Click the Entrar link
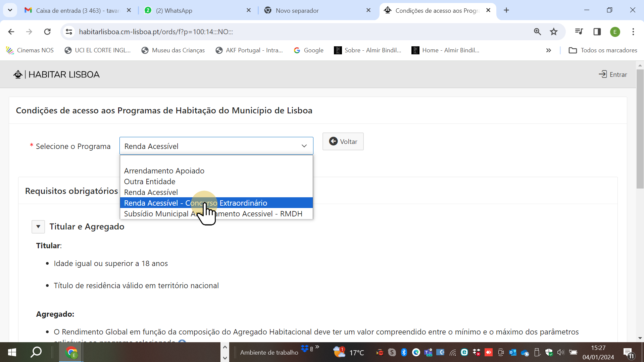 [x=613, y=74]
